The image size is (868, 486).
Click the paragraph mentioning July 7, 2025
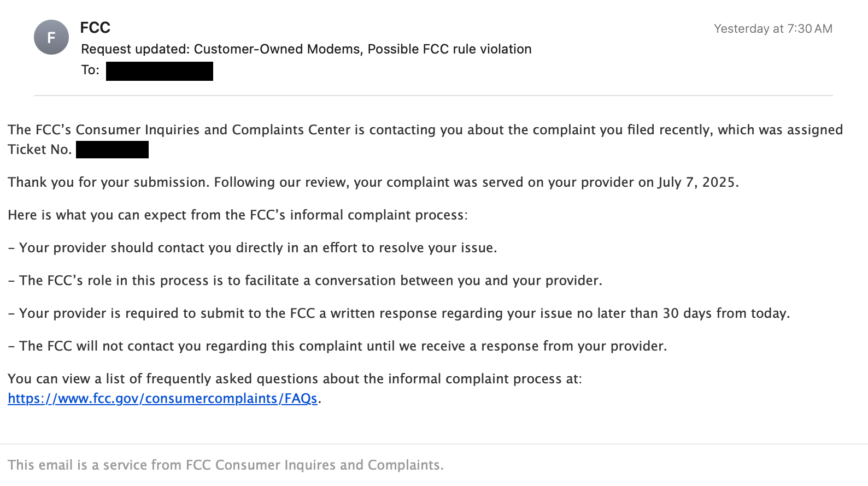[x=373, y=182]
